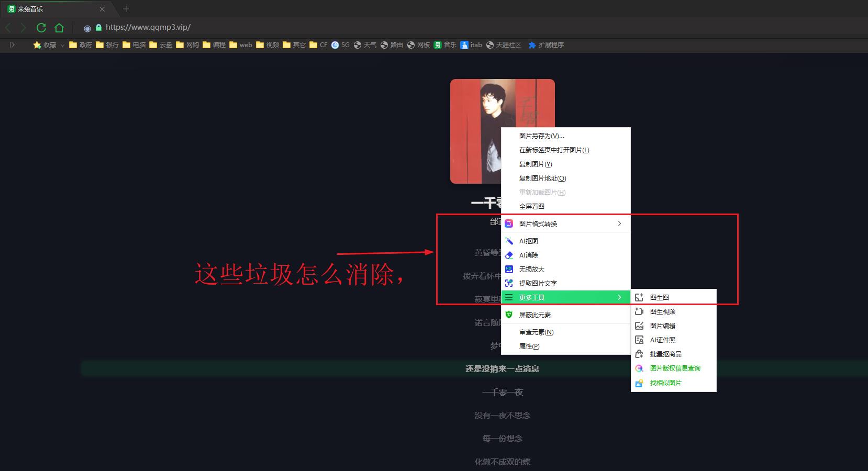
Task: Open the 图生视频 submenu icon
Action: pos(639,311)
